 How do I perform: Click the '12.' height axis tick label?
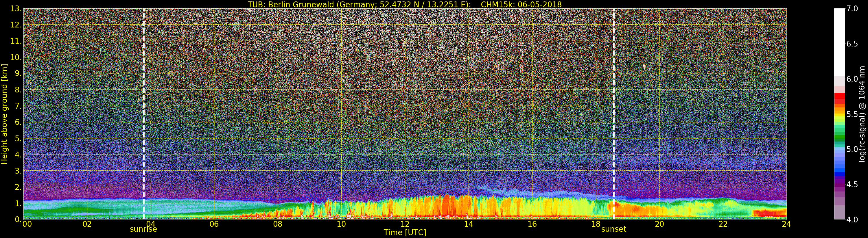pyautogui.click(x=16, y=25)
